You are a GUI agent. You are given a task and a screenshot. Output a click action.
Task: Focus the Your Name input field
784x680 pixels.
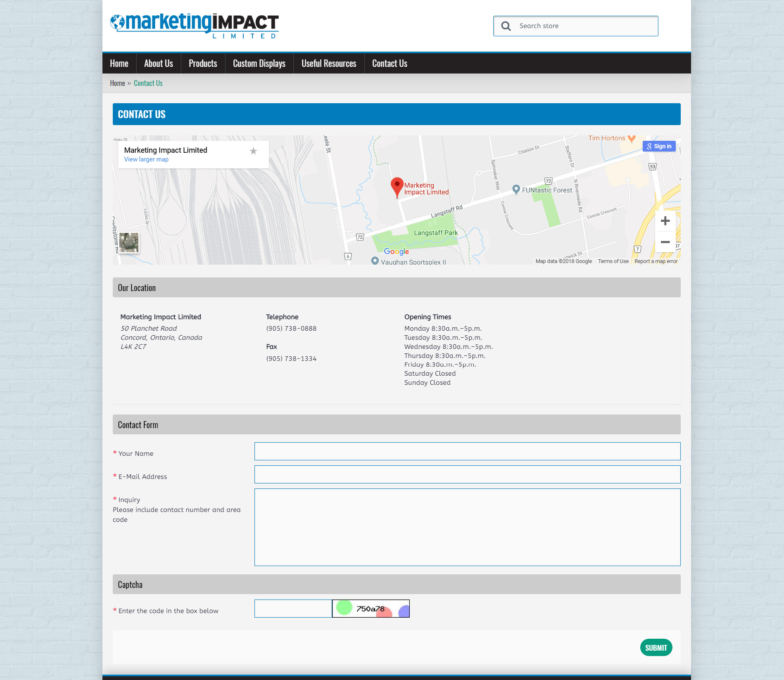tap(467, 451)
